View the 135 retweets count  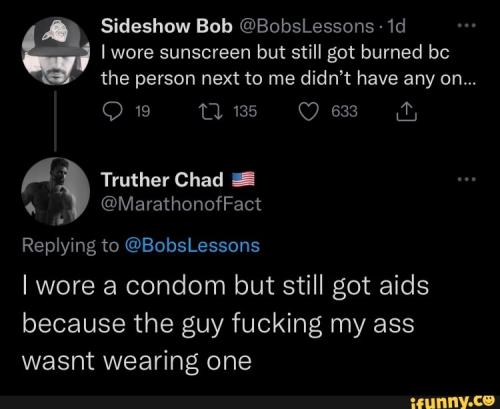[x=245, y=112]
